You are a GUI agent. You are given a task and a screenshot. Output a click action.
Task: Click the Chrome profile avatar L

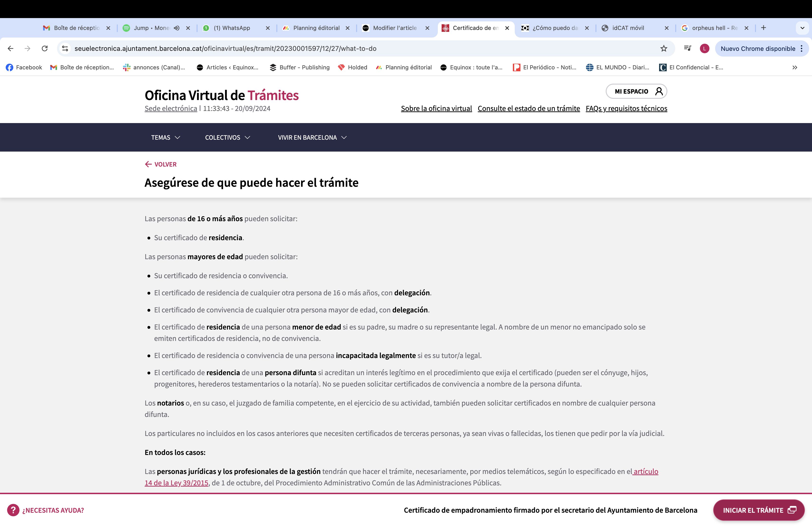coord(704,48)
